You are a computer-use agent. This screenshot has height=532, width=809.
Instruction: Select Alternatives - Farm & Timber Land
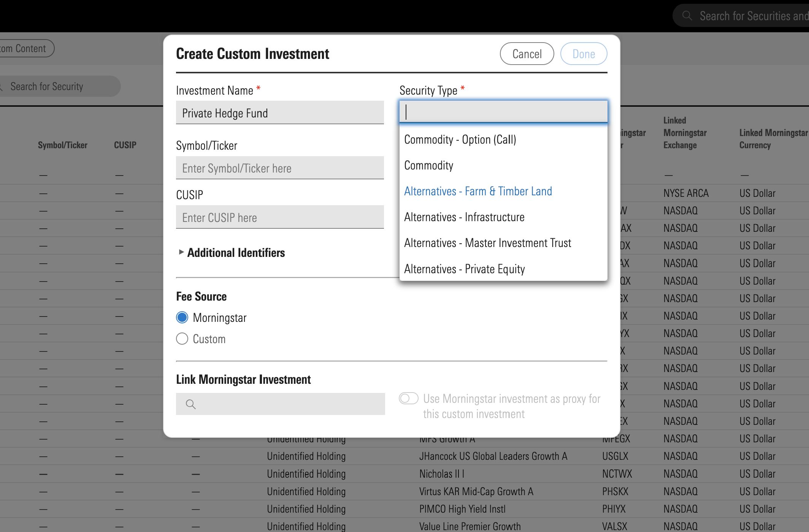(478, 191)
